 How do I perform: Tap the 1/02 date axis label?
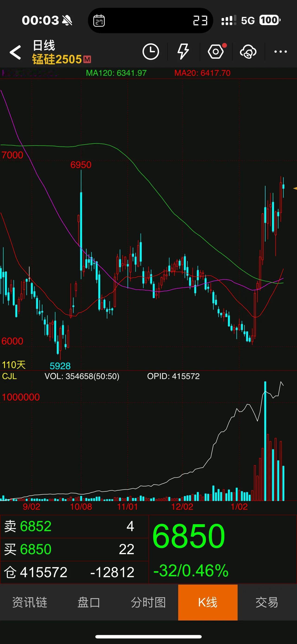(239, 507)
